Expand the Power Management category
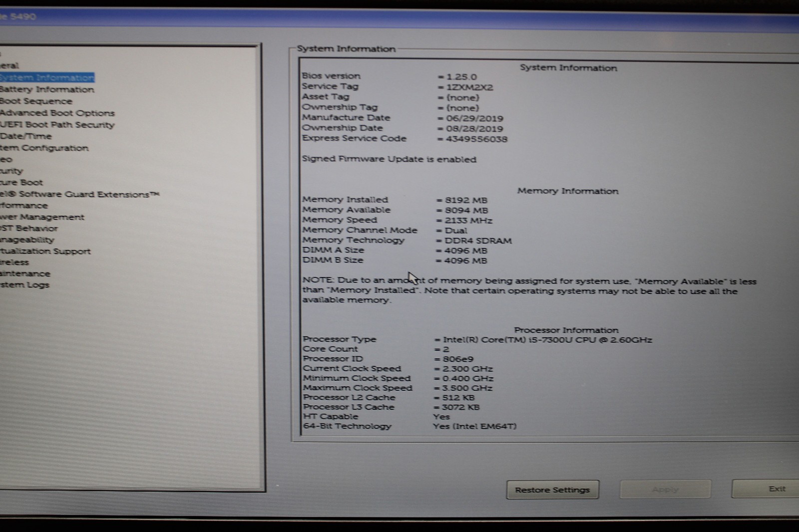This screenshot has height=532, width=799. point(42,217)
